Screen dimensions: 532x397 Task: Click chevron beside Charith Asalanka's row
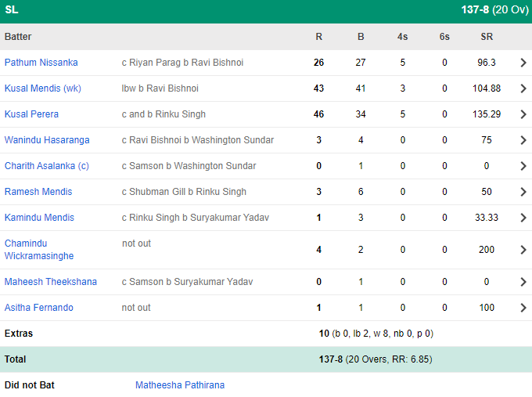click(523, 166)
